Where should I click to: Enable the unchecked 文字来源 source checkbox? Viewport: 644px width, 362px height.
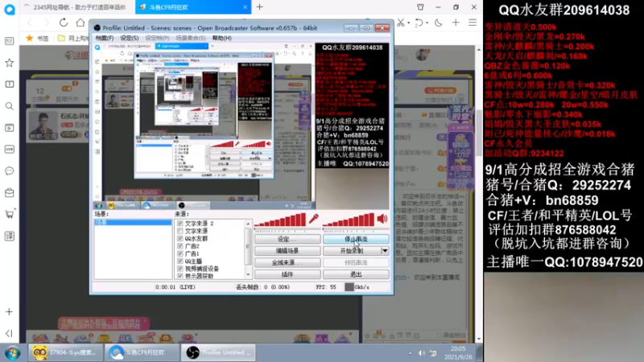pyautogui.click(x=180, y=231)
